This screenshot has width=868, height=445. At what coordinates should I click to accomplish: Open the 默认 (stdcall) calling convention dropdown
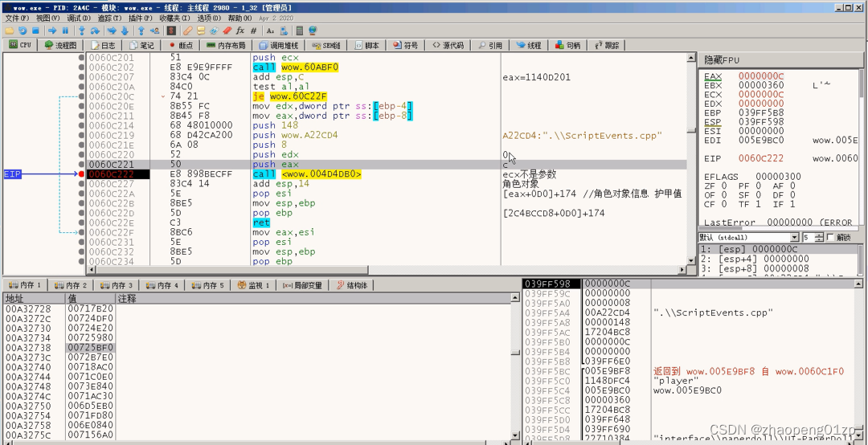(749, 238)
